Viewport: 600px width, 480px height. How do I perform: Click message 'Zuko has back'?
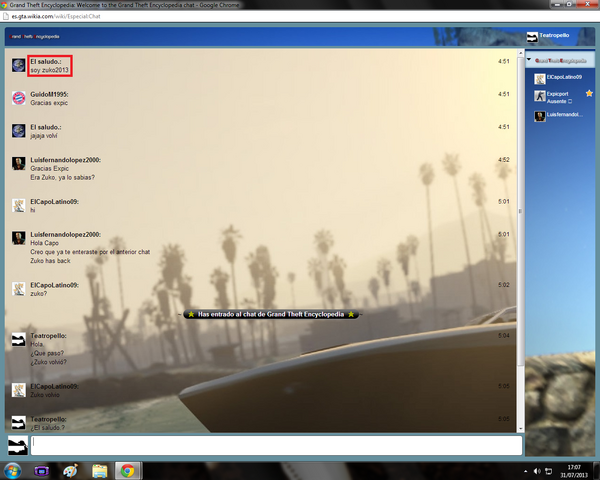click(x=50, y=261)
